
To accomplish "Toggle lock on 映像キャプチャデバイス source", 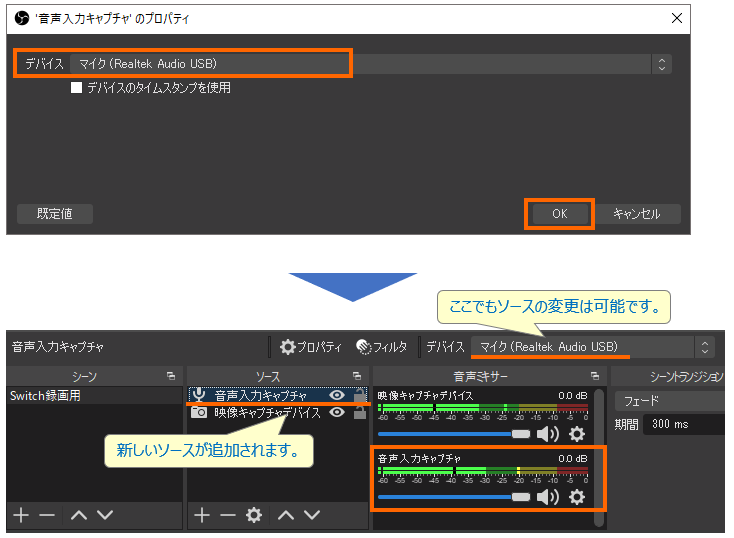I will click(x=360, y=413).
